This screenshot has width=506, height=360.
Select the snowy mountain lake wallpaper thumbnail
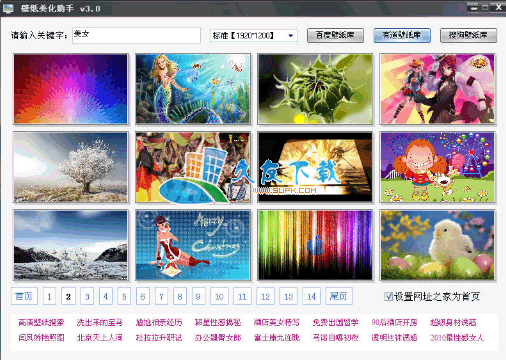click(71, 245)
